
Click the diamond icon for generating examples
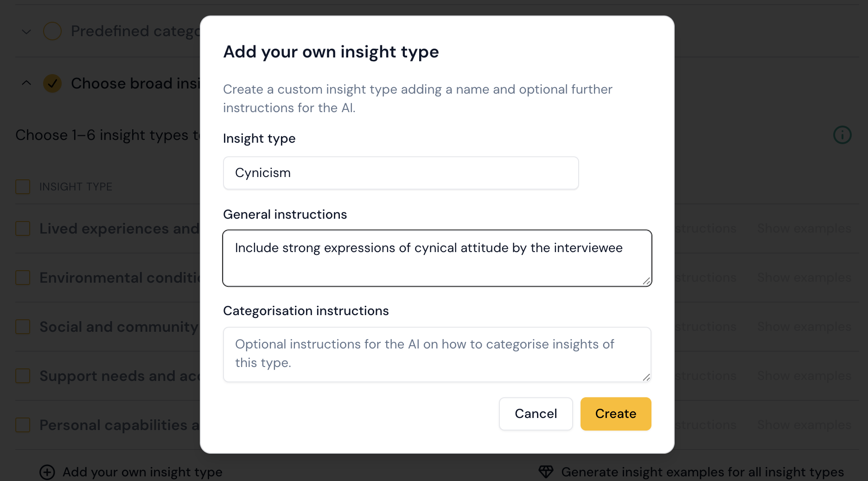pyautogui.click(x=546, y=472)
